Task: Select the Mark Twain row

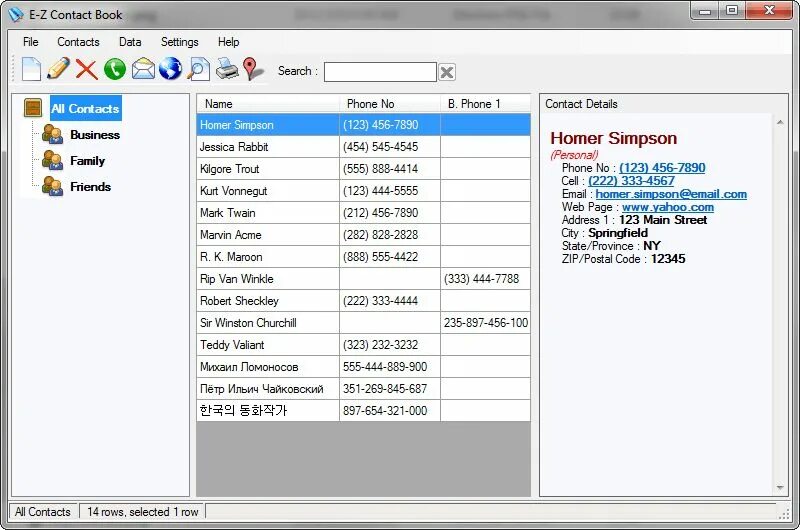Action: [363, 213]
